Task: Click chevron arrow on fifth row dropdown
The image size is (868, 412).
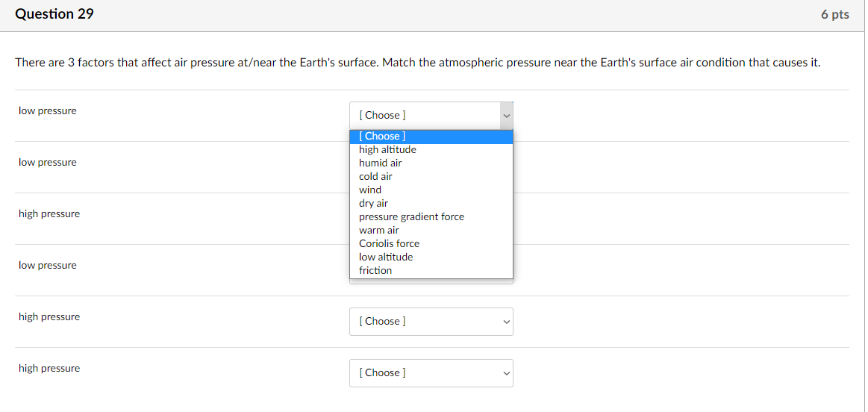Action: click(506, 322)
